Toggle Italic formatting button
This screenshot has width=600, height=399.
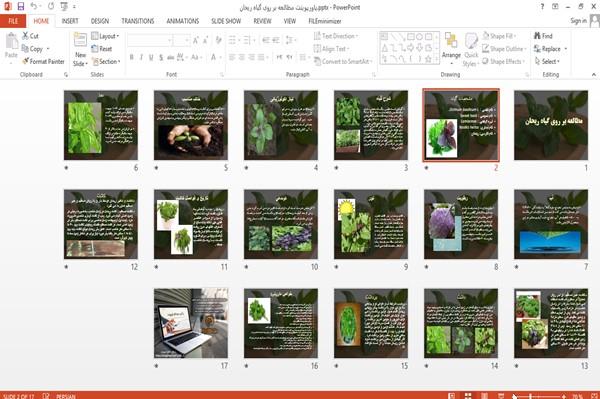tap(141, 57)
